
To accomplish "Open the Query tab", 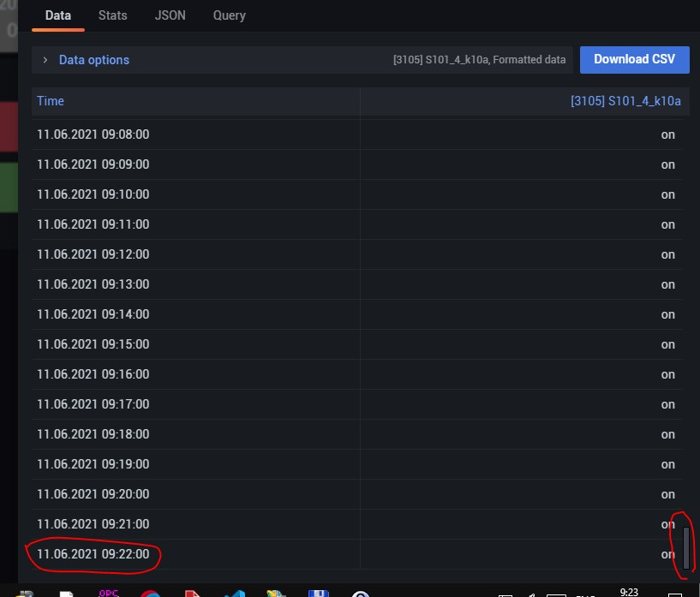I will point(228,15).
